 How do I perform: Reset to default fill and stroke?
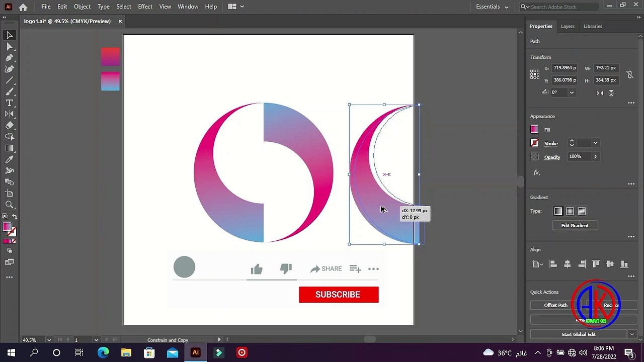coord(5,217)
